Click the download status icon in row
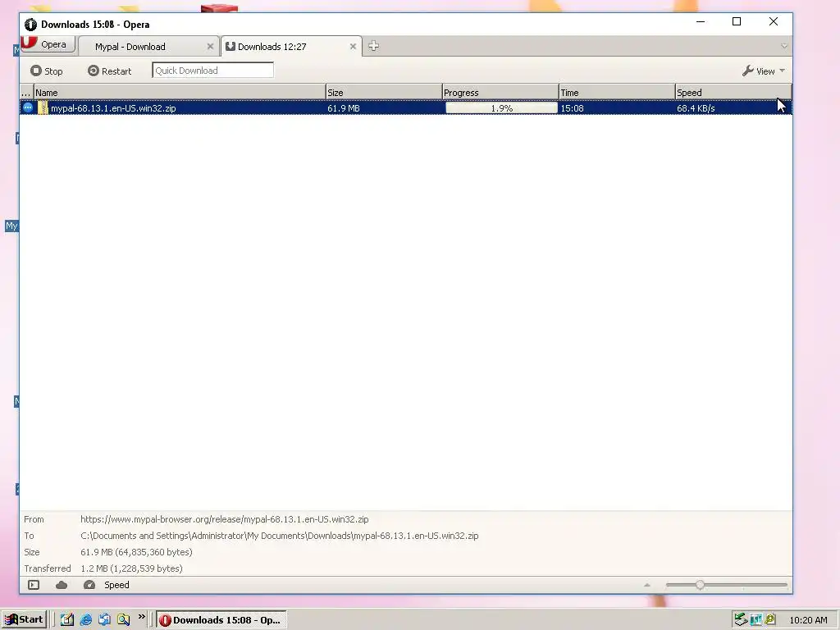Screen dimensions: 840x630 point(28,107)
